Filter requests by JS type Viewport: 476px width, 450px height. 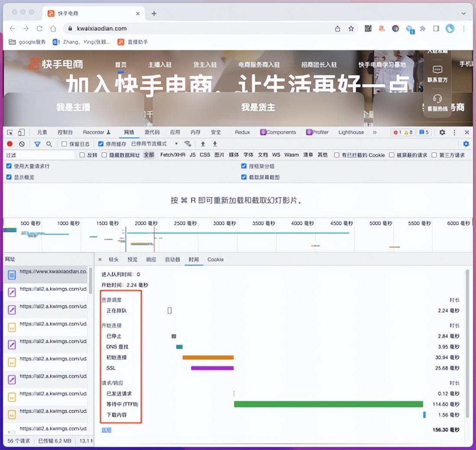tap(193, 155)
